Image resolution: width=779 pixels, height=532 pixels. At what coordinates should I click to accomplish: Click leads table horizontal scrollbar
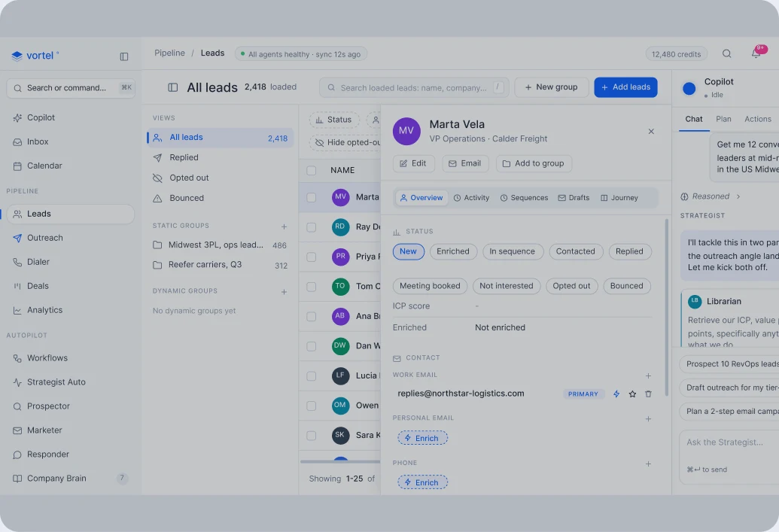[339, 461]
